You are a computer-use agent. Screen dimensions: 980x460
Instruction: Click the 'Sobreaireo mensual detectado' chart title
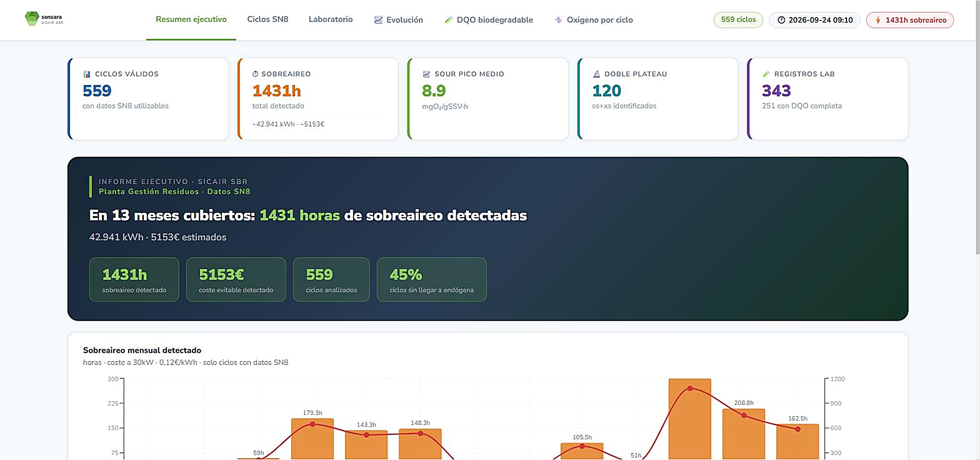(x=142, y=350)
